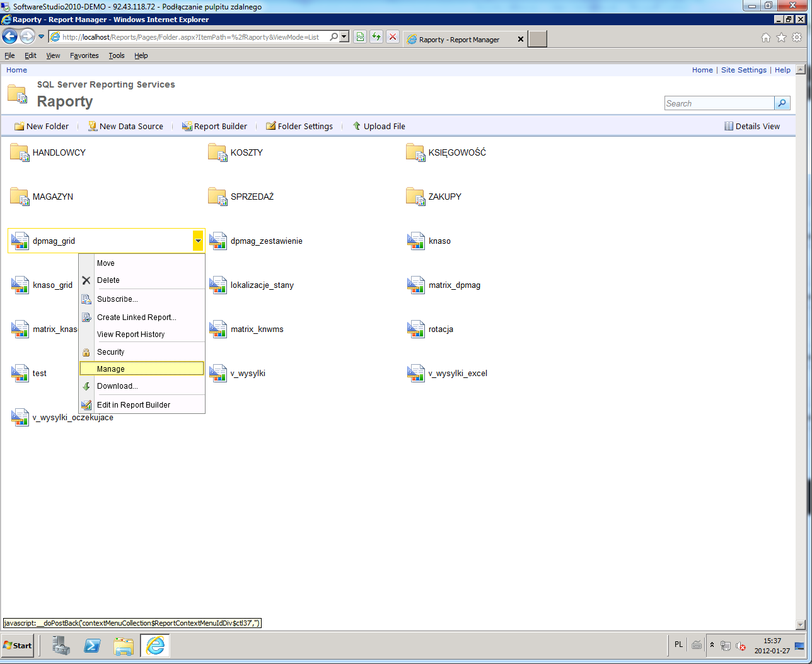Image resolution: width=812 pixels, height=664 pixels.
Task: Choose Subscribe... from the context menu
Action: tap(142, 299)
